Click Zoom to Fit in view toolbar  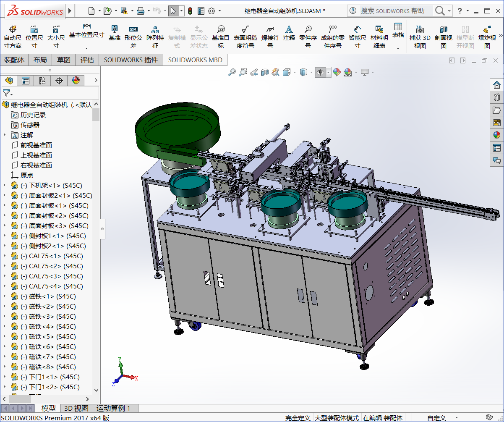232,72
